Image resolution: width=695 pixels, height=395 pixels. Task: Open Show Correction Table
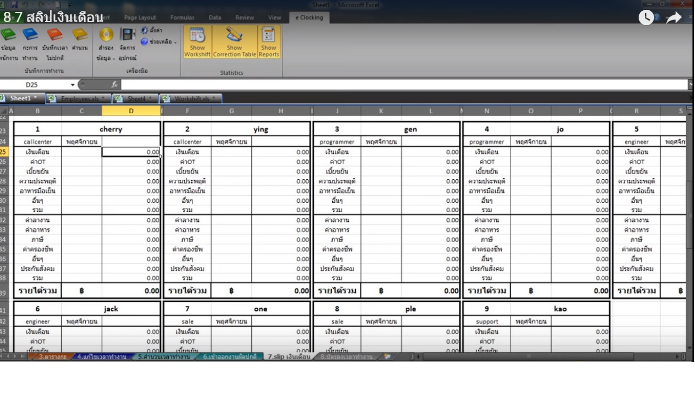coord(234,42)
